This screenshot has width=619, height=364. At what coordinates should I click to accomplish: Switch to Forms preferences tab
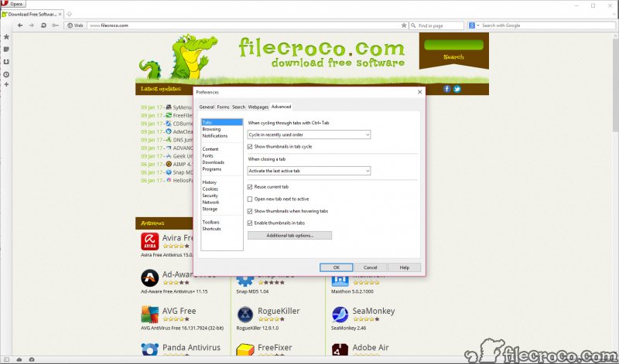coord(223,107)
